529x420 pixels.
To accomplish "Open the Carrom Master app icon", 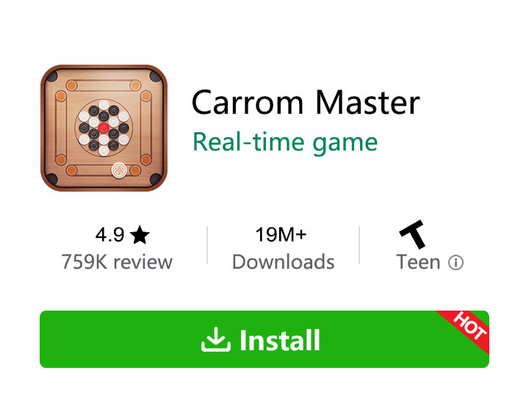I will [x=104, y=128].
